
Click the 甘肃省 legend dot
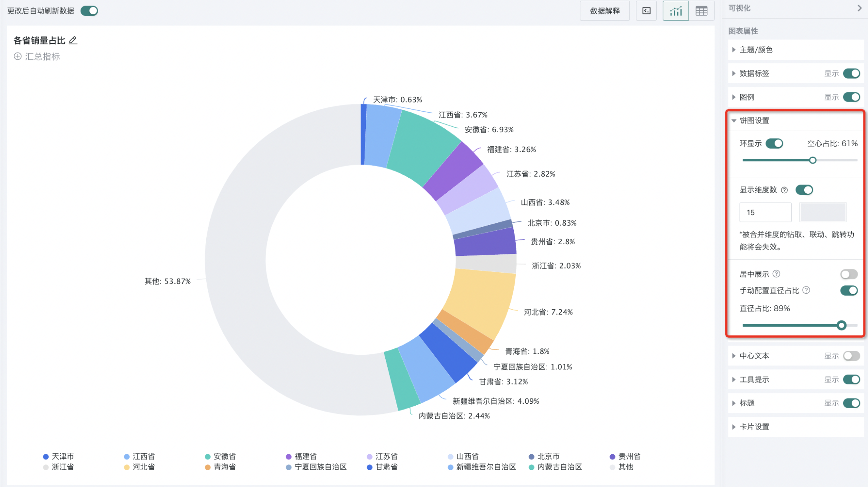tap(370, 467)
